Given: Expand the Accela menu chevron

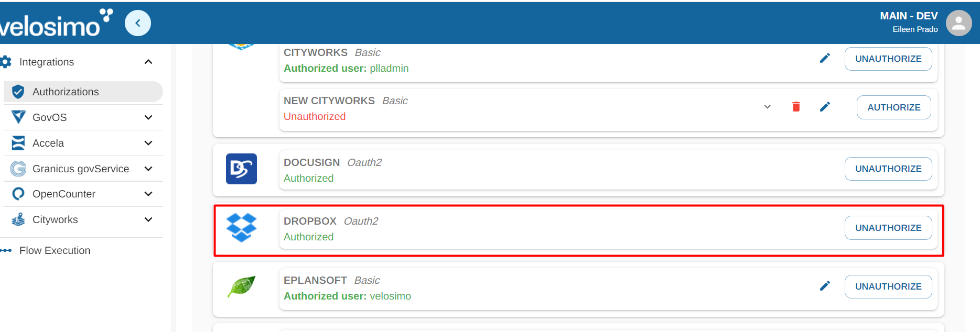Looking at the screenshot, I should (148, 143).
